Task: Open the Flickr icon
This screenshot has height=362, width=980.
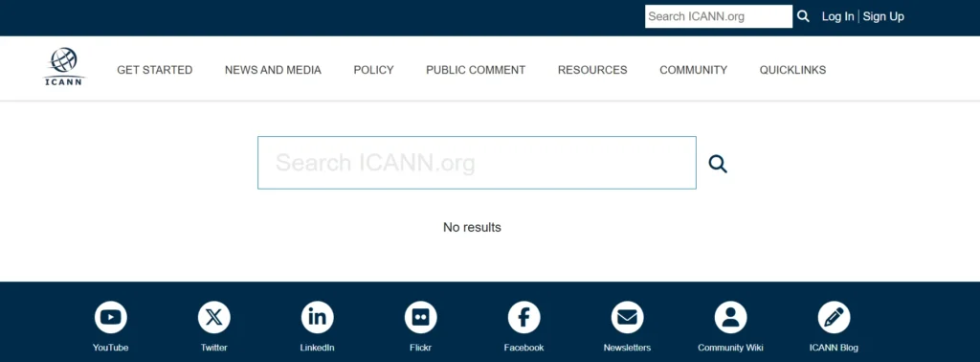Action: pyautogui.click(x=421, y=318)
